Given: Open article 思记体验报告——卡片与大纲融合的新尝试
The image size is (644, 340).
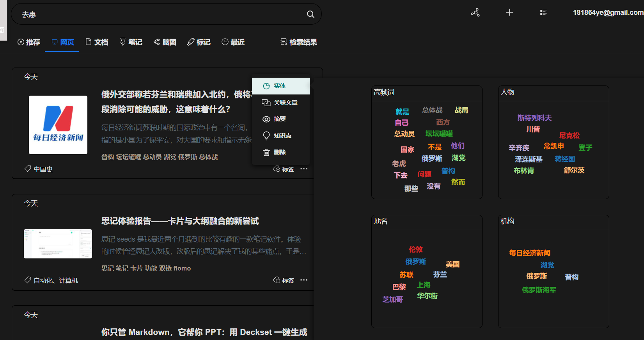Looking at the screenshot, I should [x=180, y=221].
